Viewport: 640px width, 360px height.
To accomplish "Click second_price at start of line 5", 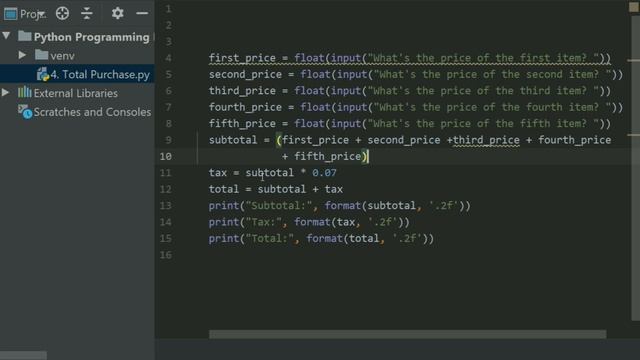I will click(x=245, y=74).
